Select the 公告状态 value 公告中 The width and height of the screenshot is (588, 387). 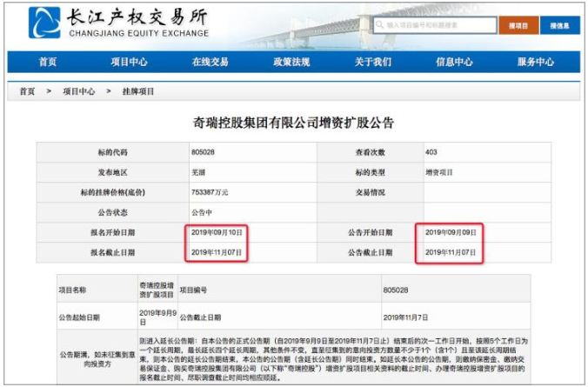[x=202, y=212]
